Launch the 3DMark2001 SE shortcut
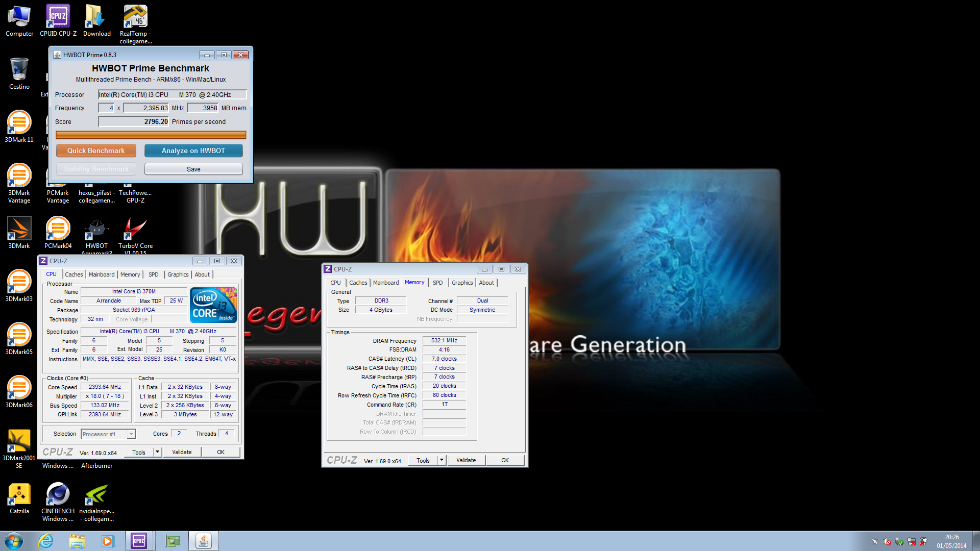The width and height of the screenshot is (980, 551). coord(19,449)
